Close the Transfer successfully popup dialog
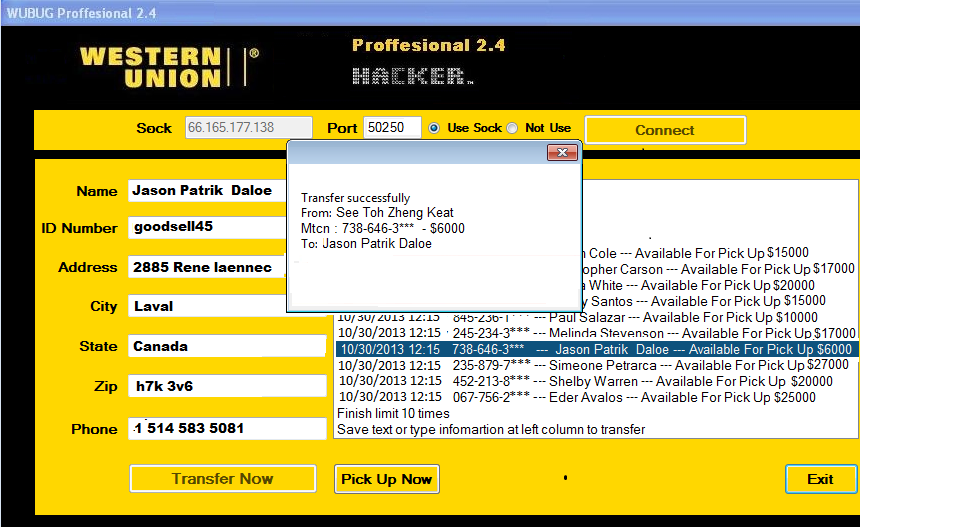The image size is (955, 527). click(x=562, y=152)
